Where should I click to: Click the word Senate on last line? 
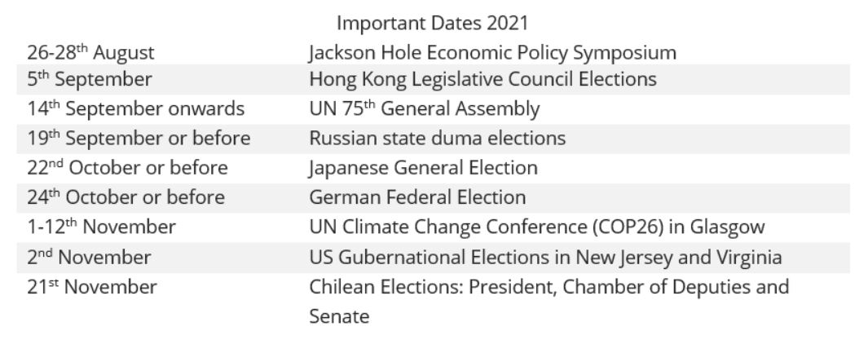pyautogui.click(x=339, y=317)
